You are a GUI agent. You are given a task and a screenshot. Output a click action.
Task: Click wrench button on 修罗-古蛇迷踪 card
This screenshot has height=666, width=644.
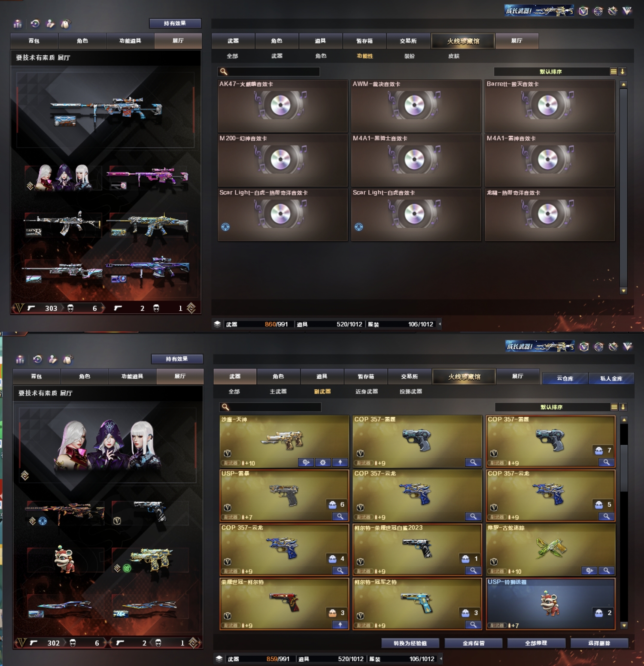click(589, 571)
